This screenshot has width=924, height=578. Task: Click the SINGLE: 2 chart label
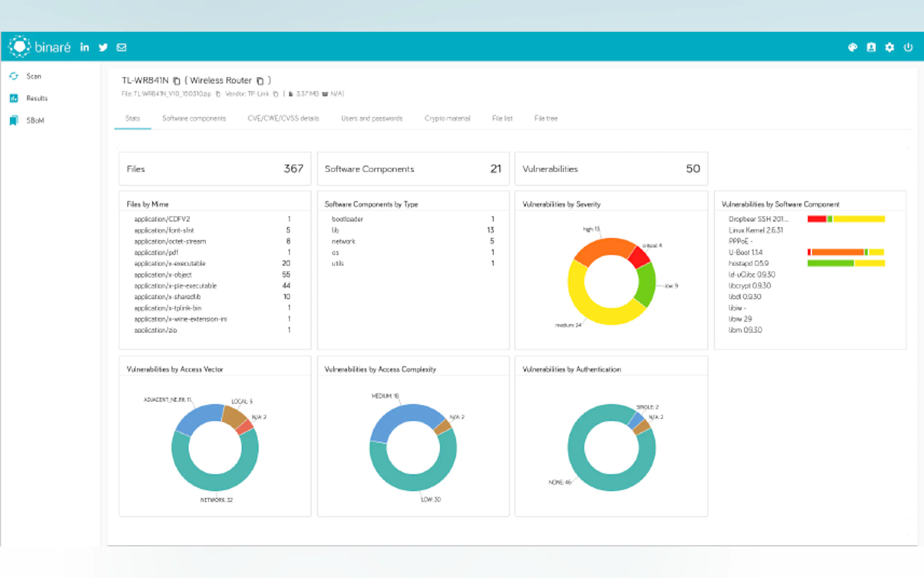click(647, 407)
